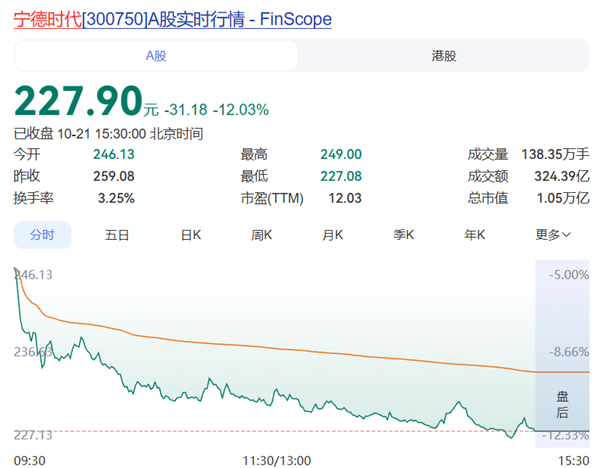This screenshot has width=600, height=468.
Task: Select the 周K chart view
Action: [x=261, y=235]
